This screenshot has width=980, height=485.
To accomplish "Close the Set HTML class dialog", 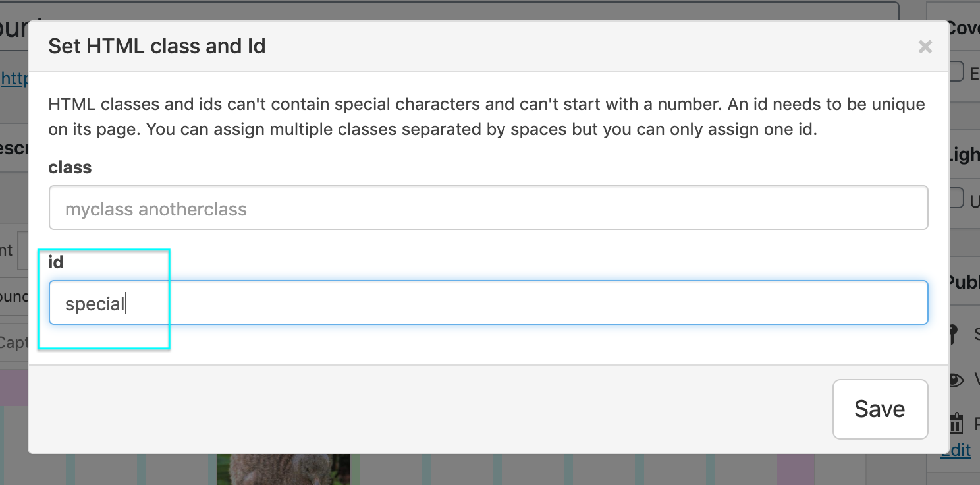I will (x=925, y=47).
